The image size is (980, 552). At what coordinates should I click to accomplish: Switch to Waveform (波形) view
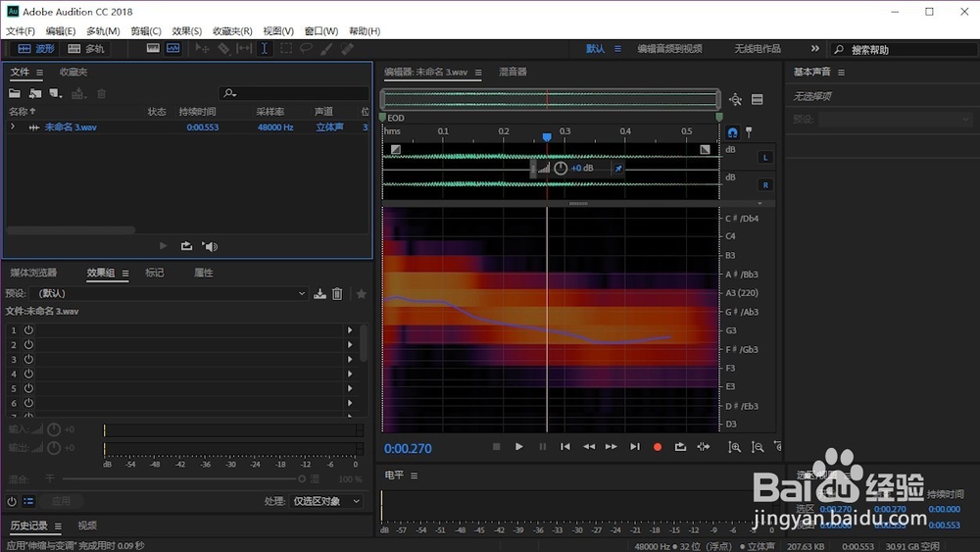click(x=36, y=49)
